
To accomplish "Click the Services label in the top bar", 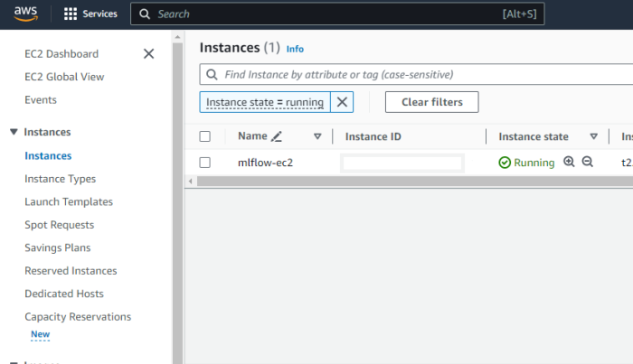I will 99,14.
